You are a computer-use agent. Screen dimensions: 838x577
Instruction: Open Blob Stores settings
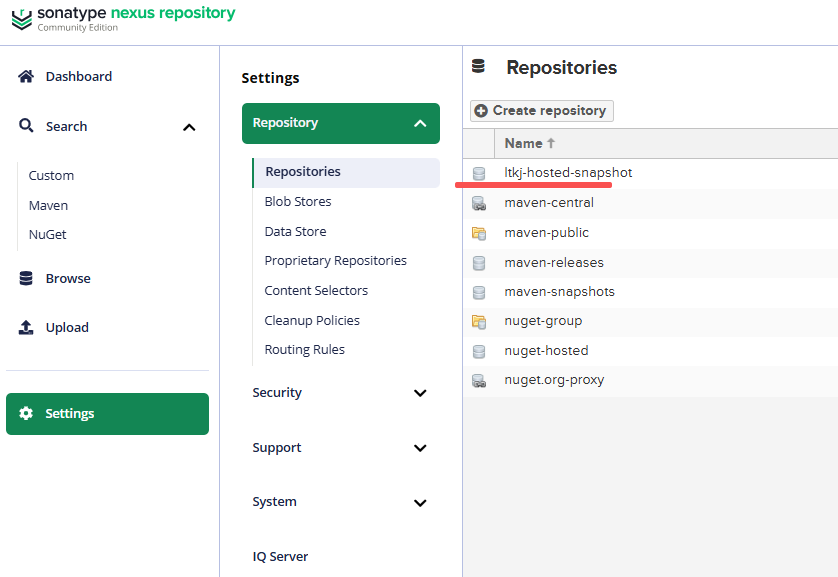click(298, 201)
